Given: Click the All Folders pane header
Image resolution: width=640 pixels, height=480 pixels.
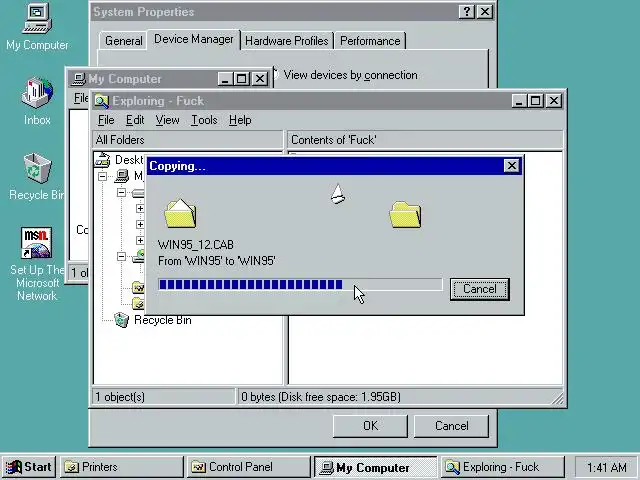Looking at the screenshot, I should point(187,140).
